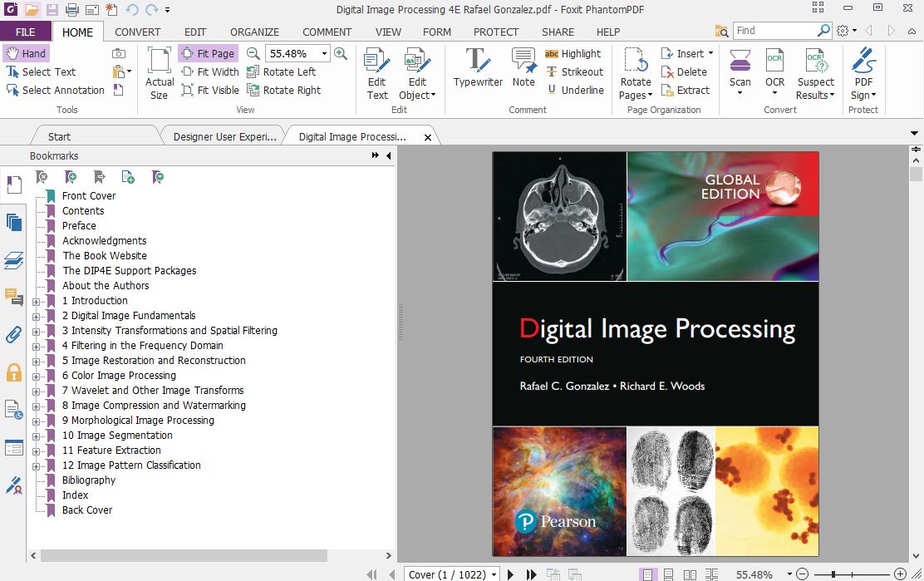Click the PDF Sign button
The width and height of the screenshot is (924, 581).
[863, 74]
